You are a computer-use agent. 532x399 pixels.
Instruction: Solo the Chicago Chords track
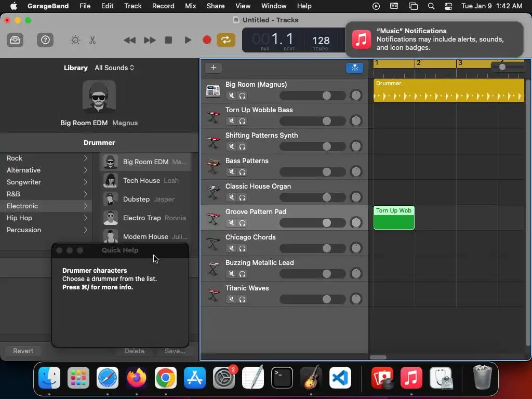[242, 248]
